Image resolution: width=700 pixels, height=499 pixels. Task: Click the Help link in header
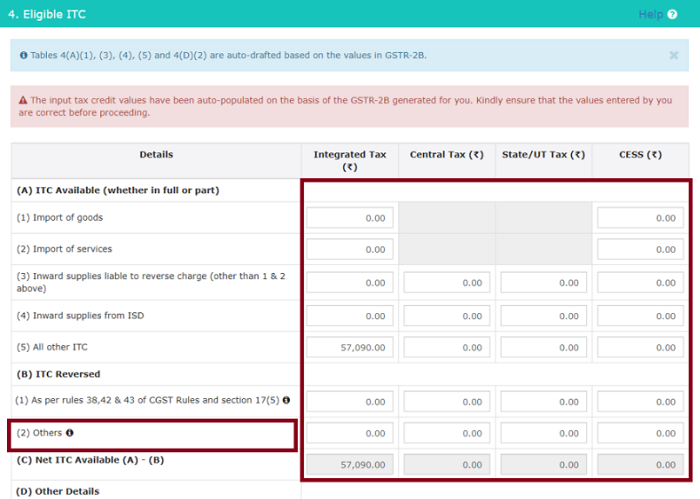650,14
